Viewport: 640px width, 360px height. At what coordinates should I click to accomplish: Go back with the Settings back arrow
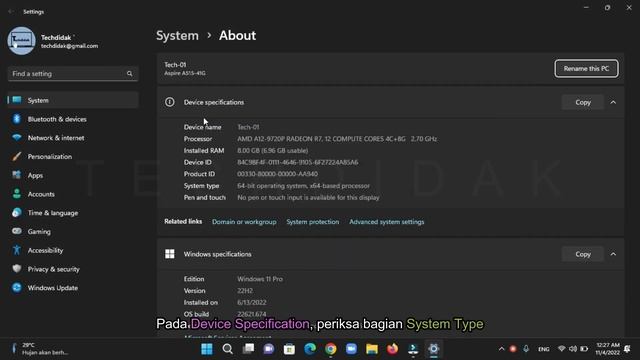pos(11,12)
